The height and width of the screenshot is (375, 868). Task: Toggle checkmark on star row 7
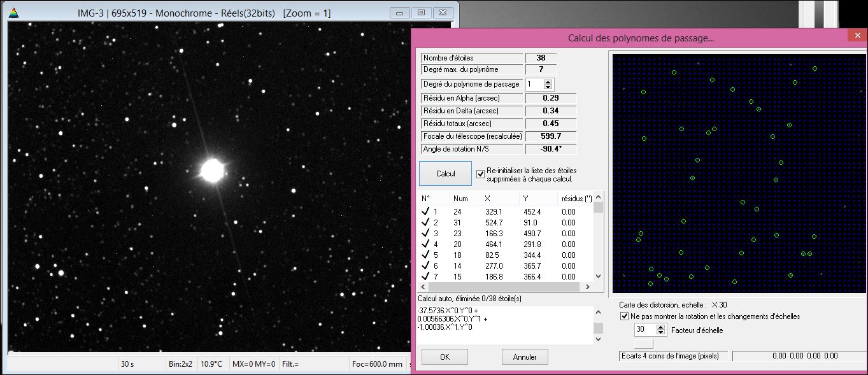click(425, 277)
